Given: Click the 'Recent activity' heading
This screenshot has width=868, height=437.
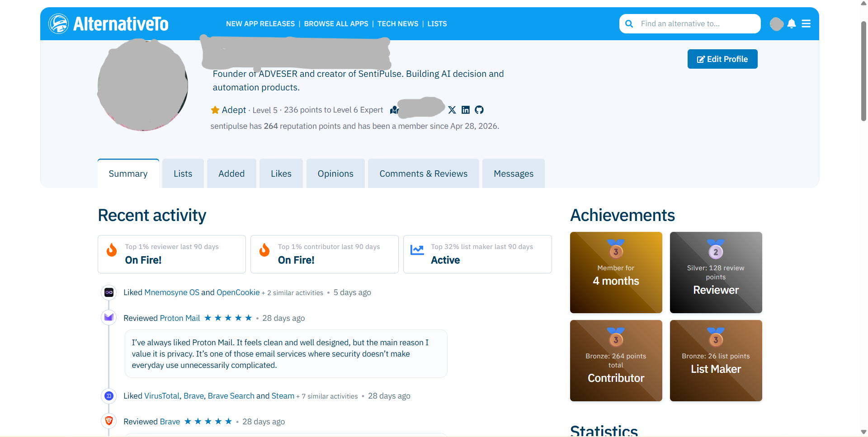Looking at the screenshot, I should (152, 215).
